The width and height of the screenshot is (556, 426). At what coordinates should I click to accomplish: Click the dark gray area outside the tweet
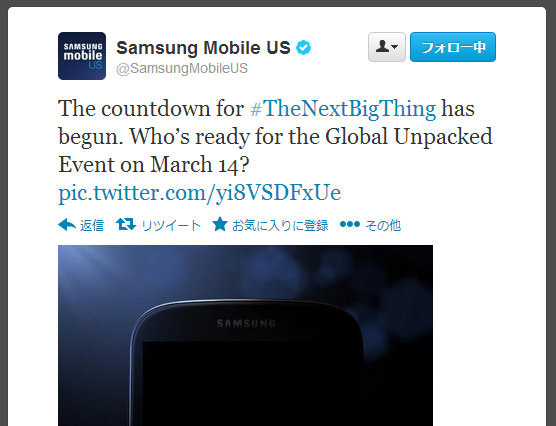tap(4, 213)
